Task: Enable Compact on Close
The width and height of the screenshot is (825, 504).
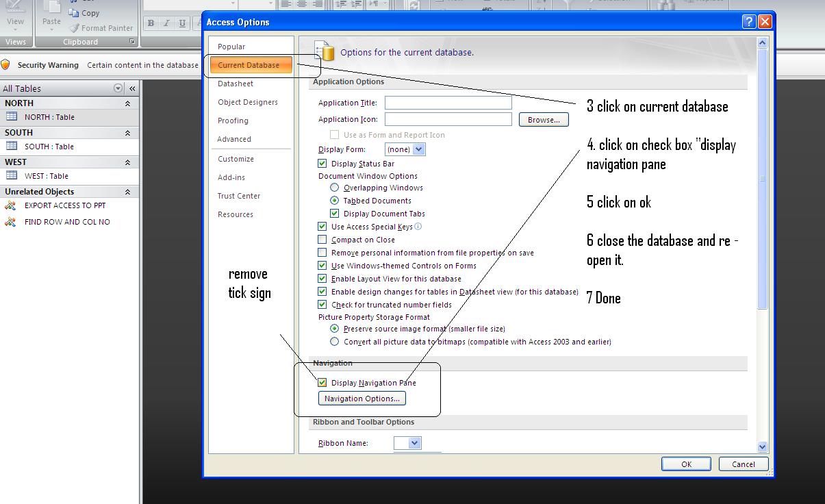Action: pos(322,240)
